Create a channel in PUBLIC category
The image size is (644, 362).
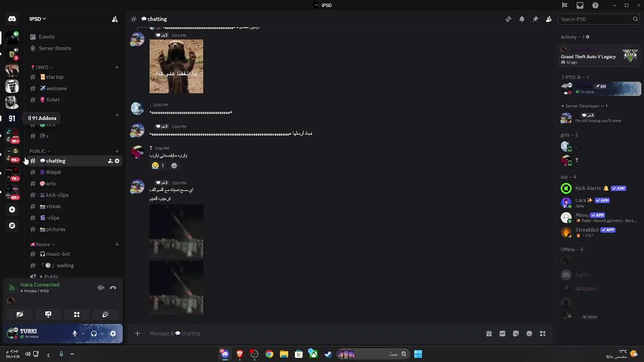(x=117, y=151)
